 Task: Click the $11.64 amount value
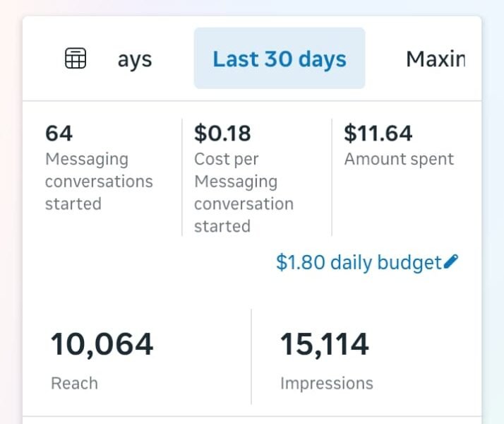coord(378,134)
